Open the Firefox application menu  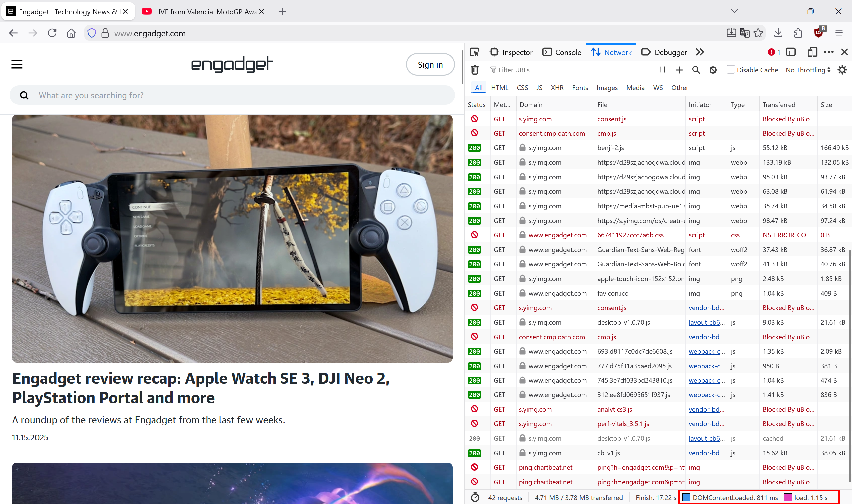click(839, 33)
